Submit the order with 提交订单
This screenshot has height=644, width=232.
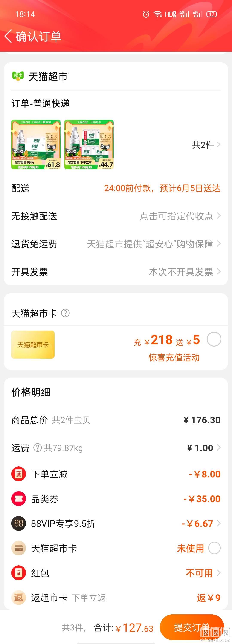point(192,627)
